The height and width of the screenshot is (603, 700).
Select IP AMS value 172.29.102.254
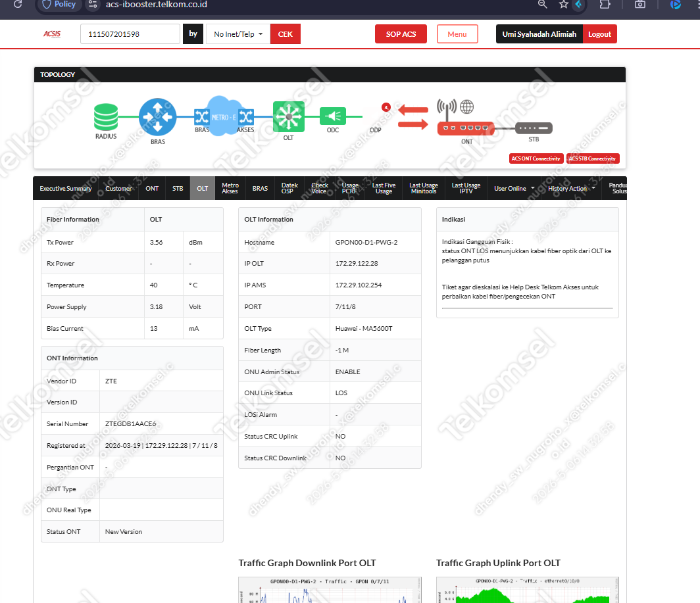359,285
